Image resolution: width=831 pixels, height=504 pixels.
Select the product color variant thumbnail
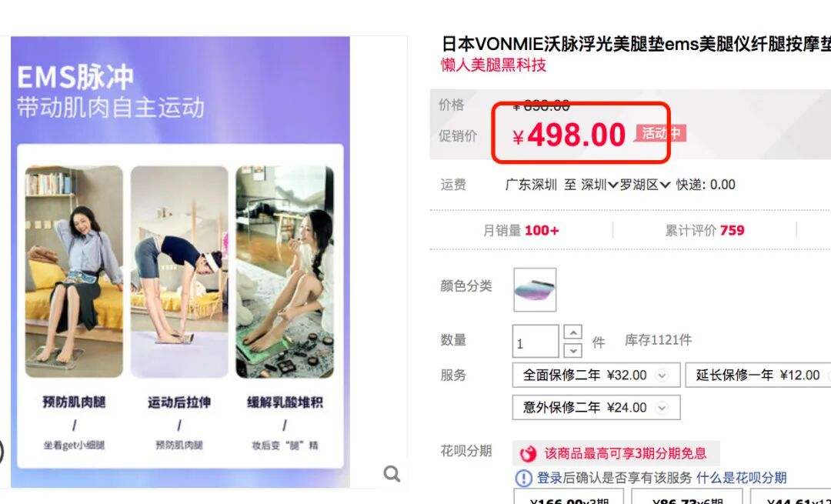(x=535, y=290)
